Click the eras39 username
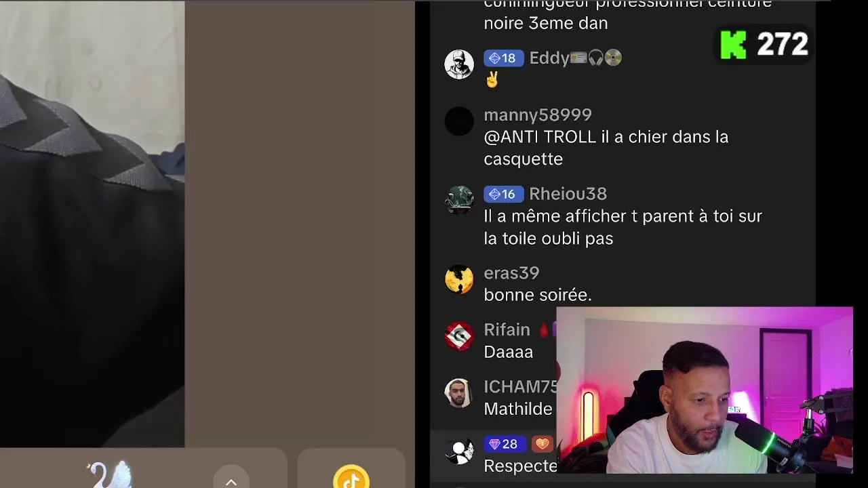The width and height of the screenshot is (868, 488). [x=511, y=273]
